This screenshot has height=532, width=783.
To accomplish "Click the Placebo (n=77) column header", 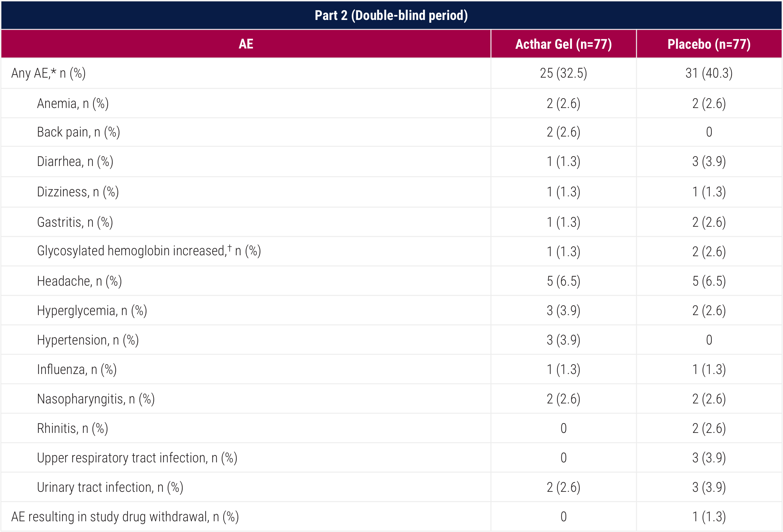I will (x=709, y=44).
